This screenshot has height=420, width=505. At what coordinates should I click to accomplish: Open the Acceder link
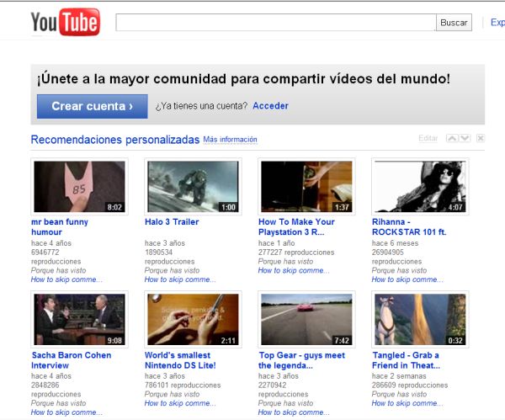[x=270, y=106]
